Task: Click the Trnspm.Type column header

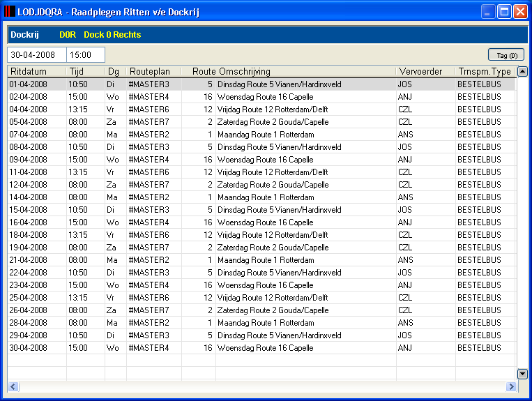Action: pyautogui.click(x=485, y=72)
